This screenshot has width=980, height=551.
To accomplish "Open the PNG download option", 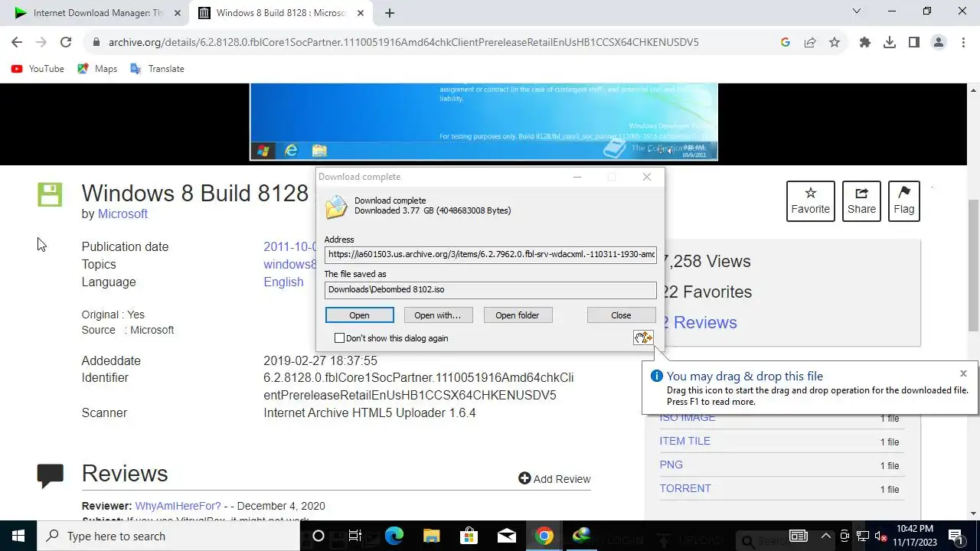I will [x=671, y=465].
